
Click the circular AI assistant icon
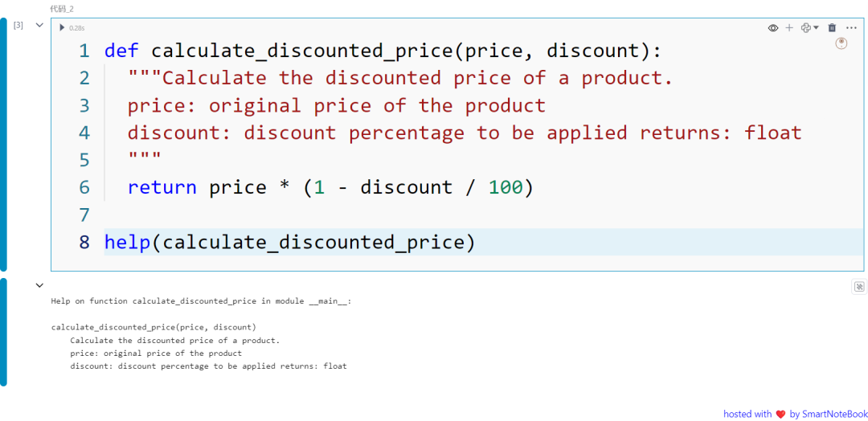(x=841, y=43)
